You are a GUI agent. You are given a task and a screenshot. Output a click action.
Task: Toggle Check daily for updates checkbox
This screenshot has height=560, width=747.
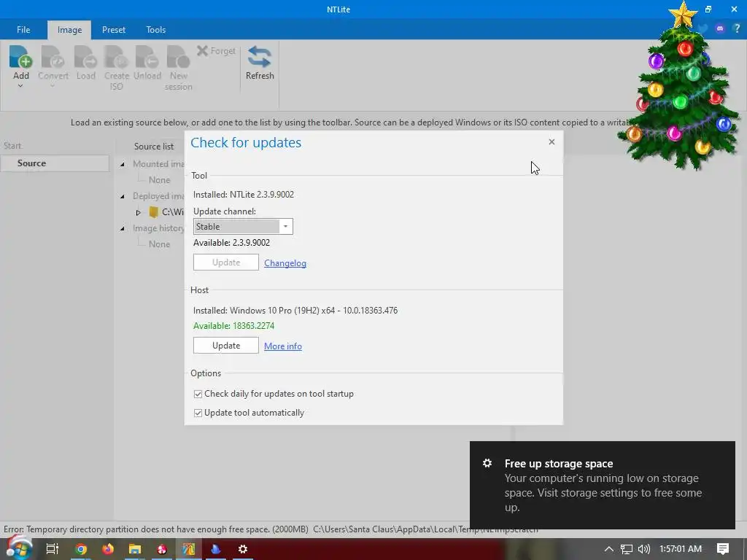198,394
